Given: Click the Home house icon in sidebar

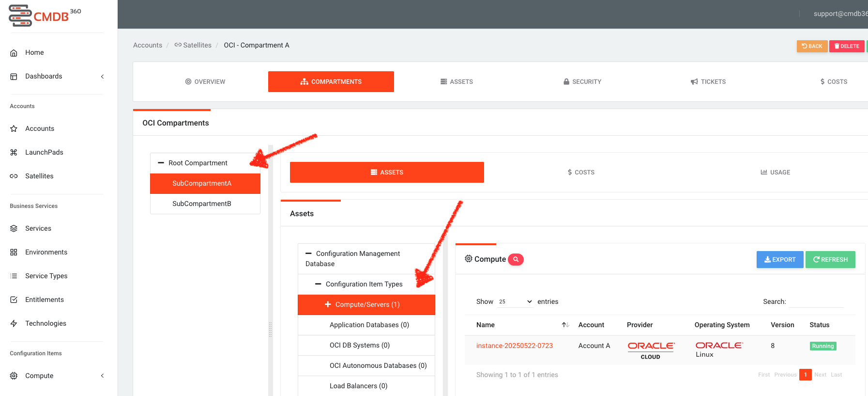Looking at the screenshot, I should pyautogui.click(x=14, y=53).
